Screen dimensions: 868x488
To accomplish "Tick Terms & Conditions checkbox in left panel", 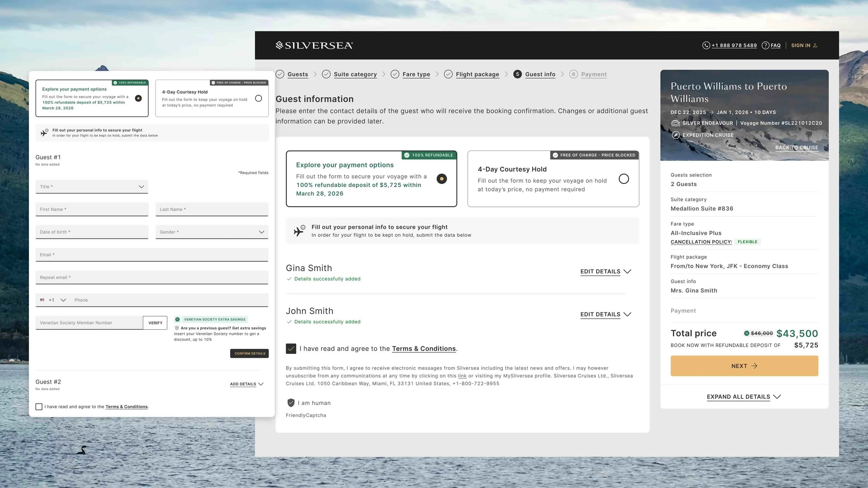I will pyautogui.click(x=39, y=406).
